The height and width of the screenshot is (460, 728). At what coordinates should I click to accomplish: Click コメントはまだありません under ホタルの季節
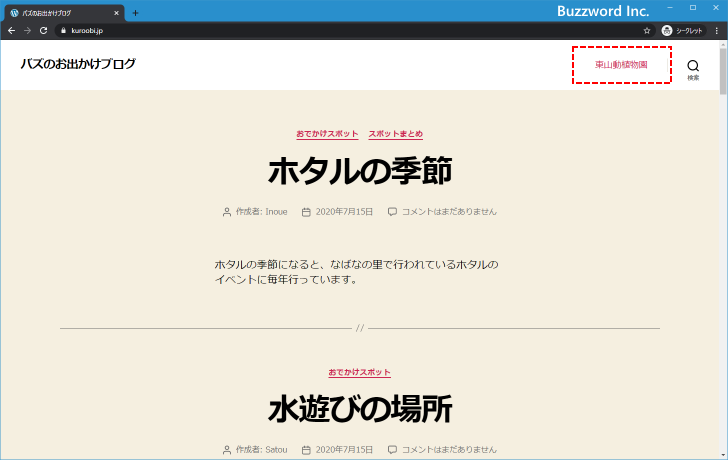tap(448, 212)
